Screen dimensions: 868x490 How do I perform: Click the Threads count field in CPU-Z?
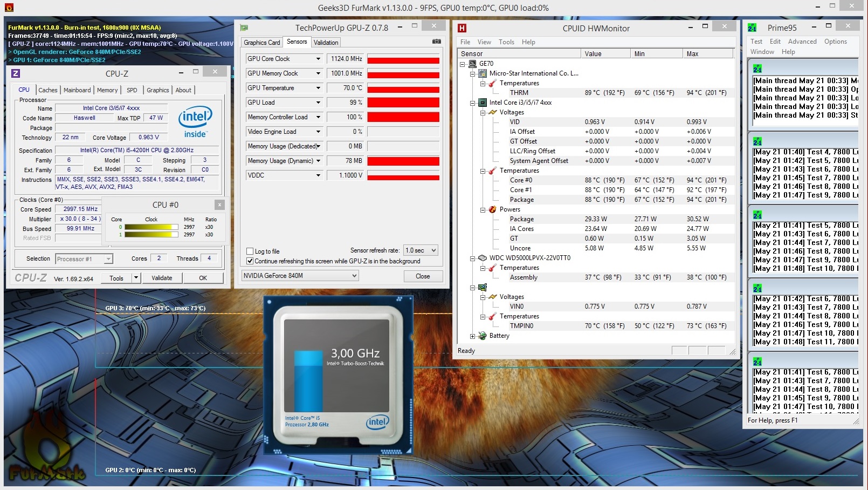(209, 258)
